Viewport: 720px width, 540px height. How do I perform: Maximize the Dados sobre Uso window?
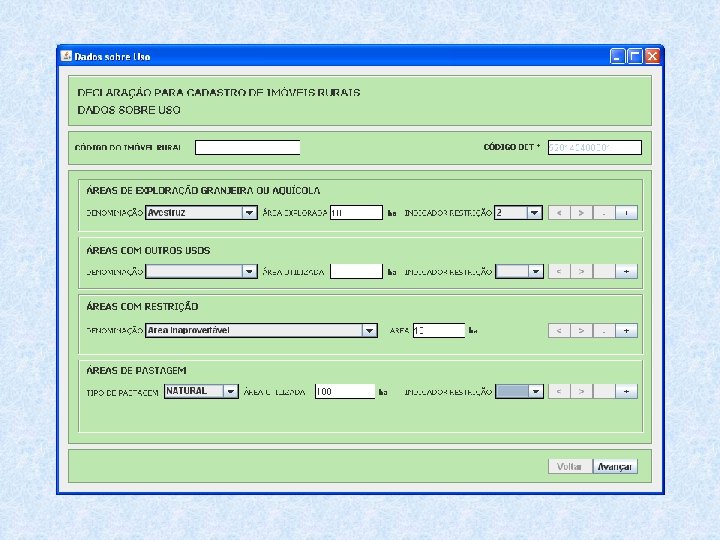tap(635, 56)
